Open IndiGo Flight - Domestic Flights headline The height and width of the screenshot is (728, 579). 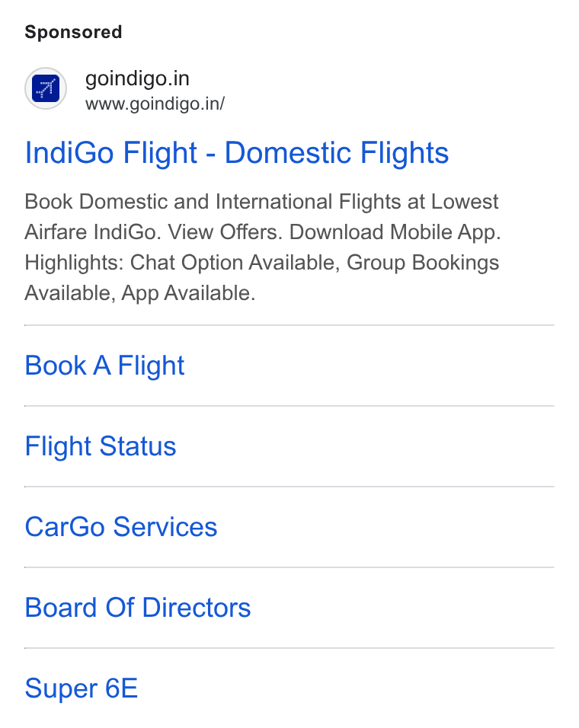tap(237, 153)
